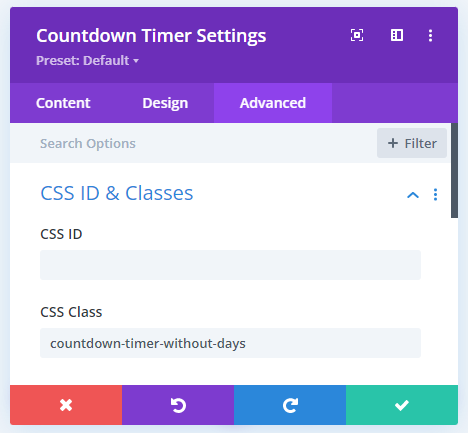
Task: Add a filter with the plus icon
Action: point(393,143)
